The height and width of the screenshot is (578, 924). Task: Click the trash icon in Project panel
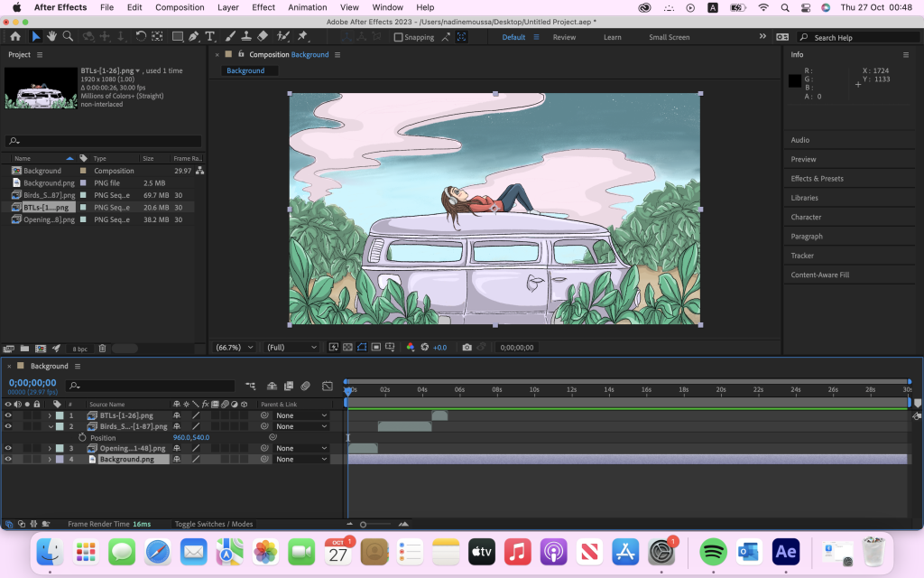(102, 349)
